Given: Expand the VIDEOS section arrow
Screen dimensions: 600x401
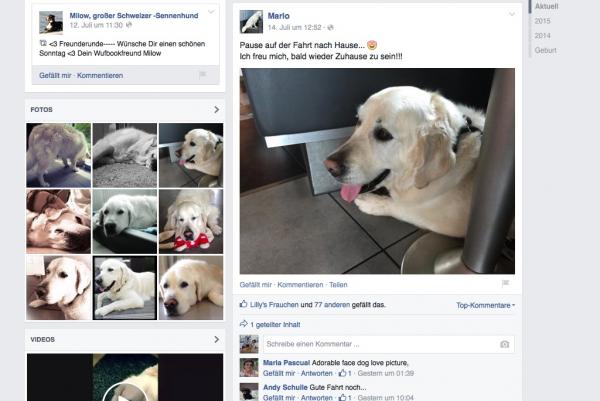Looking at the screenshot, I should tap(217, 339).
